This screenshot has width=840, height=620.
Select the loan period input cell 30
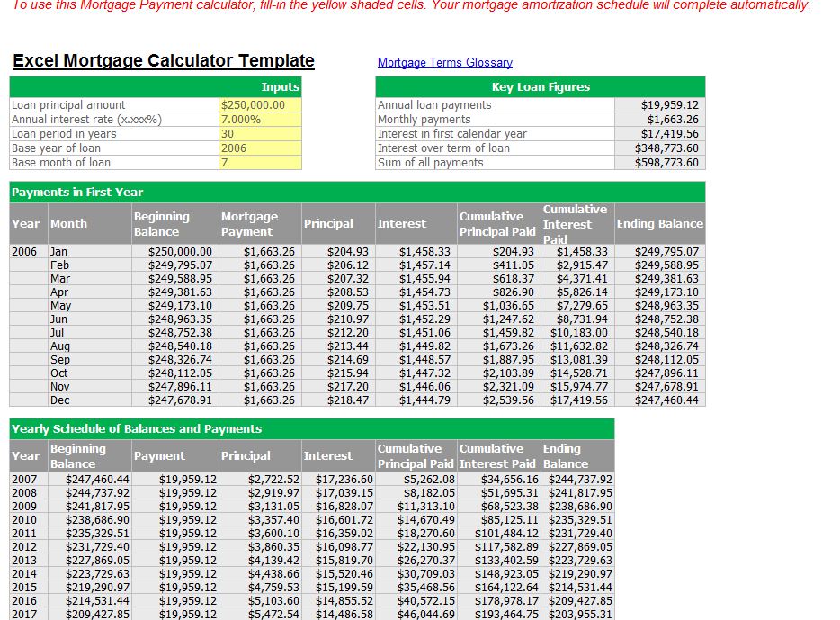(260, 134)
